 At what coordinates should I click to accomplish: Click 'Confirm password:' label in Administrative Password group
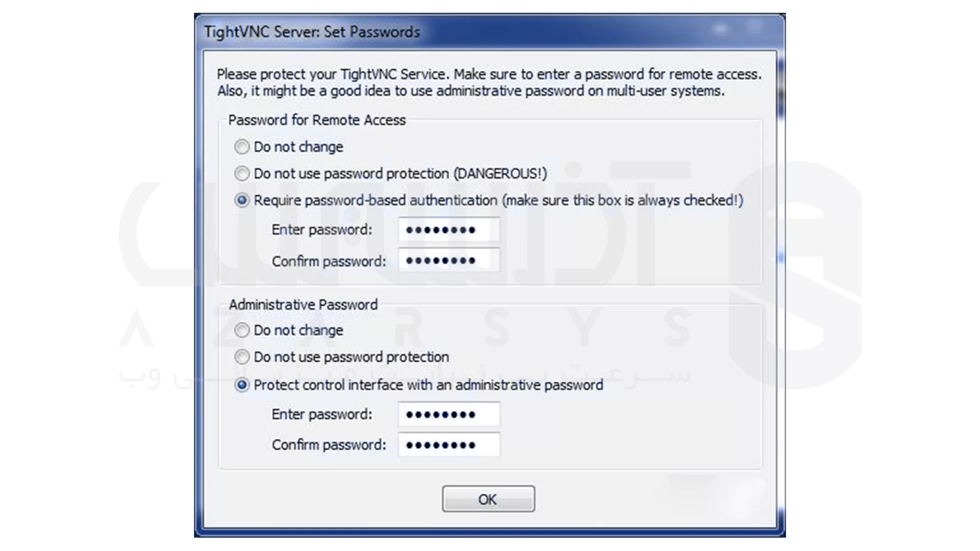click(329, 445)
